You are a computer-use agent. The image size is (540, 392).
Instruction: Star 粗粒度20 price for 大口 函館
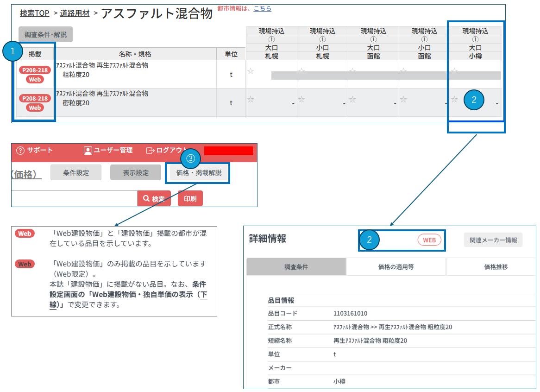352,70
